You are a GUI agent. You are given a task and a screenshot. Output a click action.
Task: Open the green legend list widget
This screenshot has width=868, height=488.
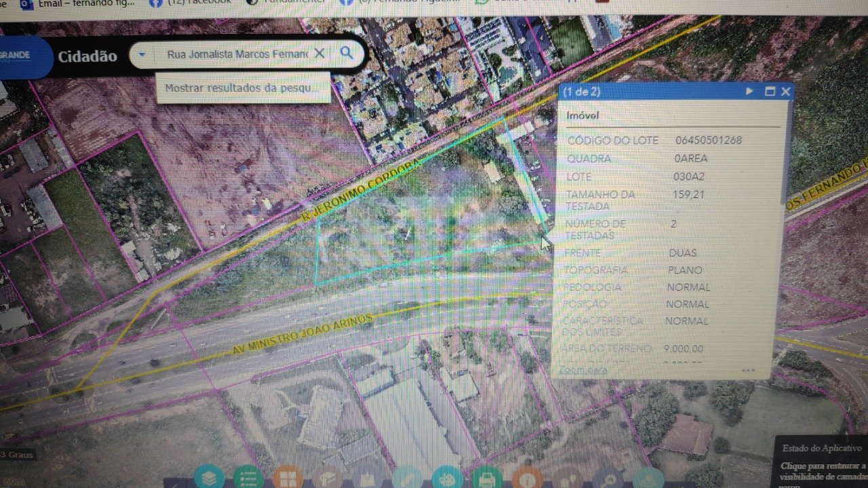pos(248,478)
